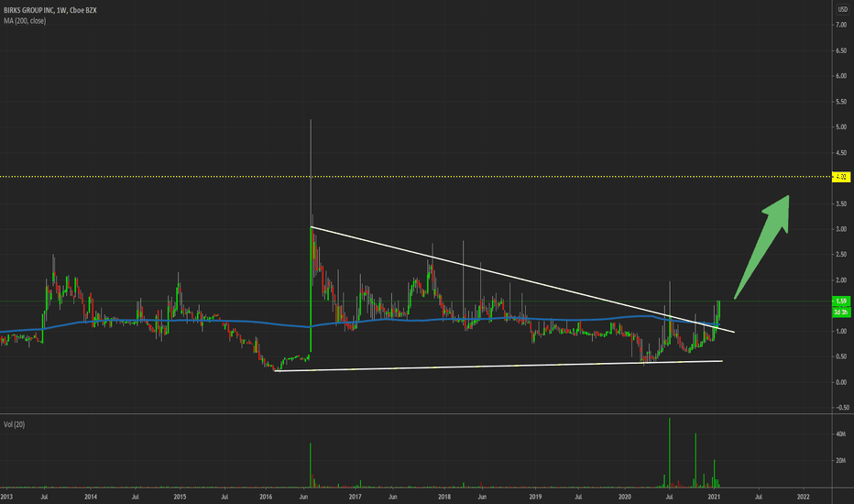Click the -0.50 price axis label
Screen dimensions: 854x504
pyautogui.click(x=841, y=408)
